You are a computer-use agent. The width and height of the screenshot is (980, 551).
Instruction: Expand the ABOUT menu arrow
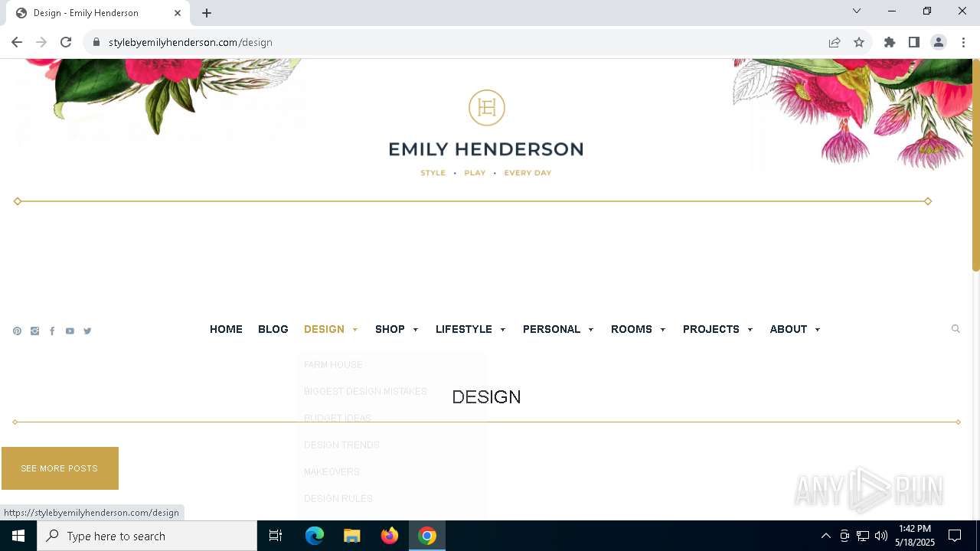818,330
